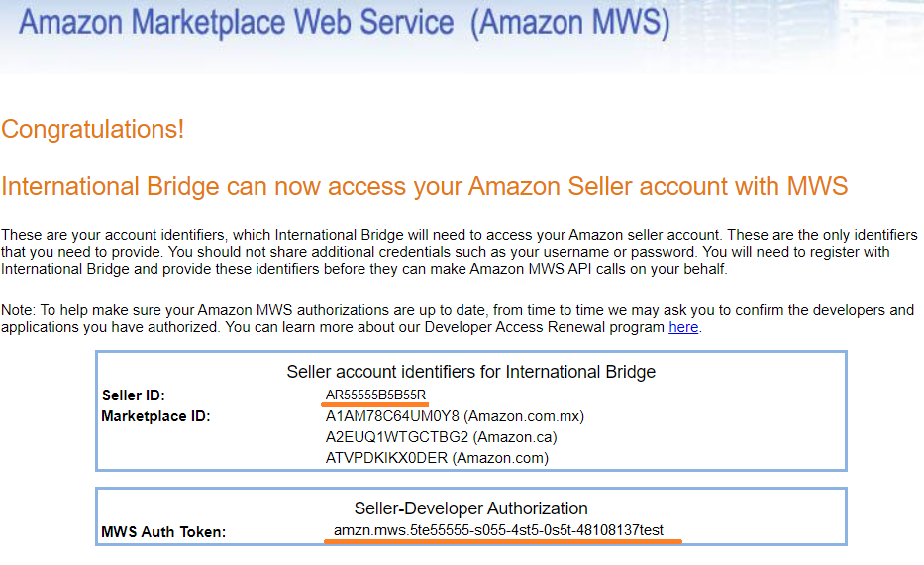The height and width of the screenshot is (565, 924).
Task: Click the MWS Auth Token value
Action: tap(498, 531)
